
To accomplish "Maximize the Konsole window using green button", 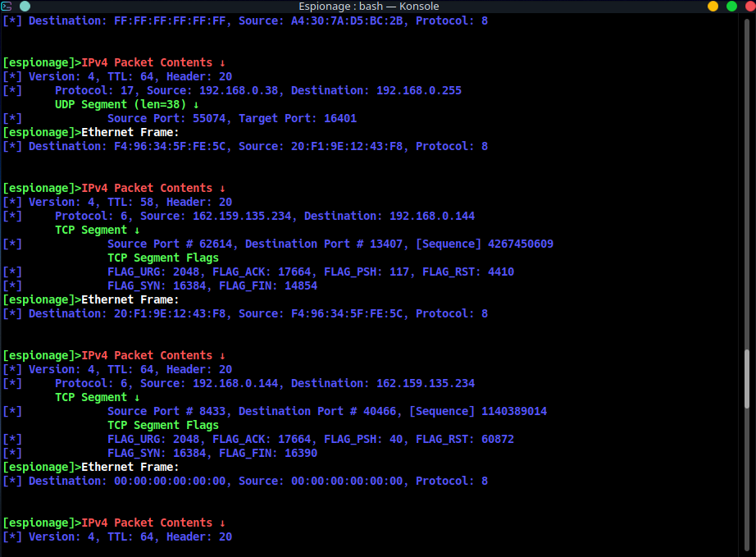I will point(731,7).
